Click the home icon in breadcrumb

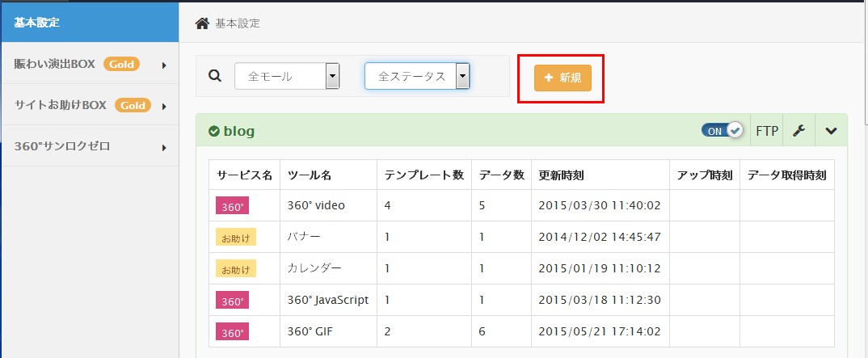point(202,23)
